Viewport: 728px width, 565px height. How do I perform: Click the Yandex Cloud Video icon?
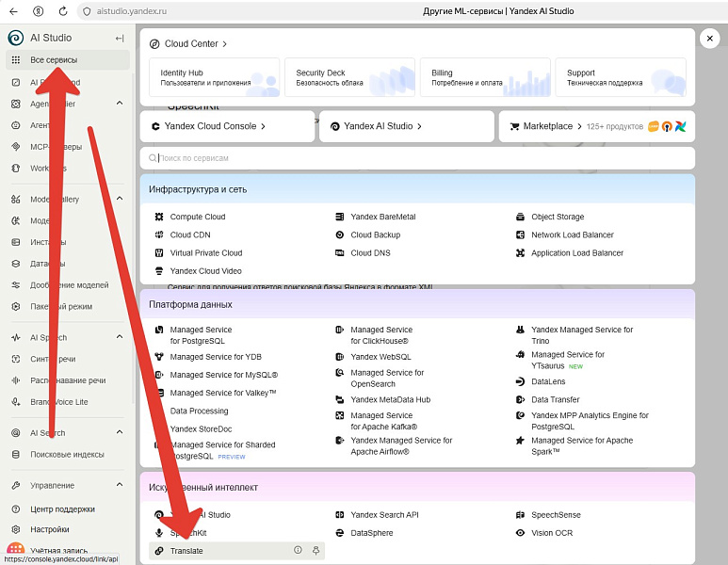[159, 270]
